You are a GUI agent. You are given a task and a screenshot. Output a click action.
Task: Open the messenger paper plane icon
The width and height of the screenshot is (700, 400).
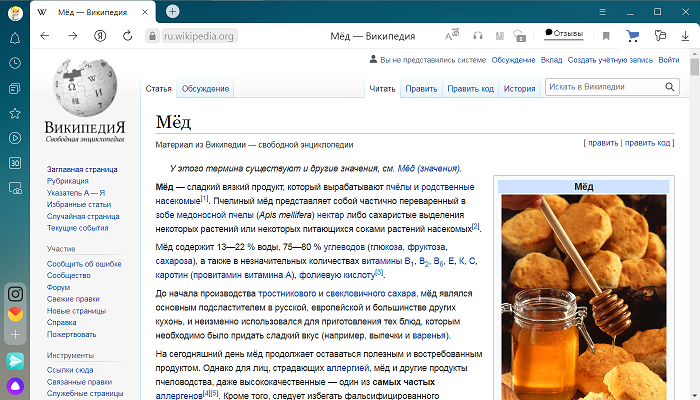15,361
